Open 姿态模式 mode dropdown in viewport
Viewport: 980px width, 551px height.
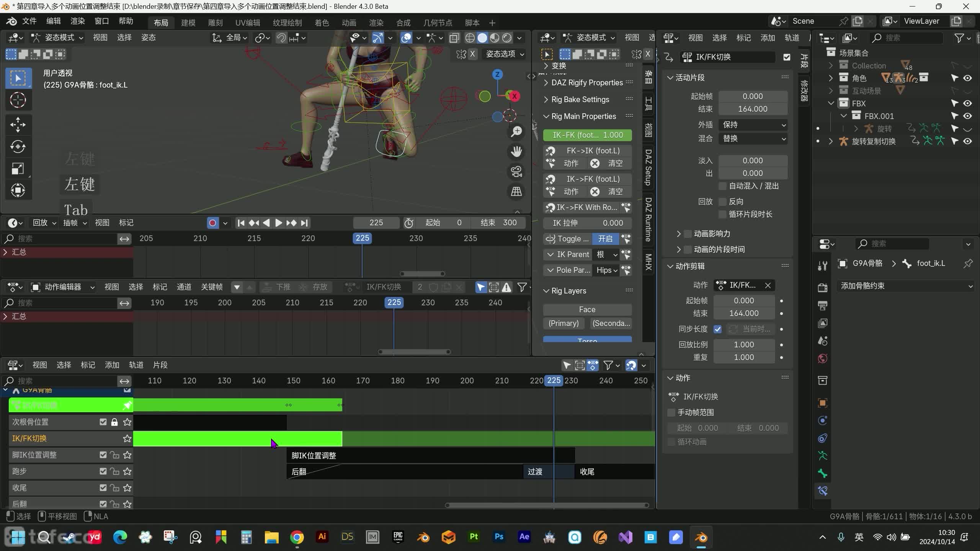tap(57, 37)
